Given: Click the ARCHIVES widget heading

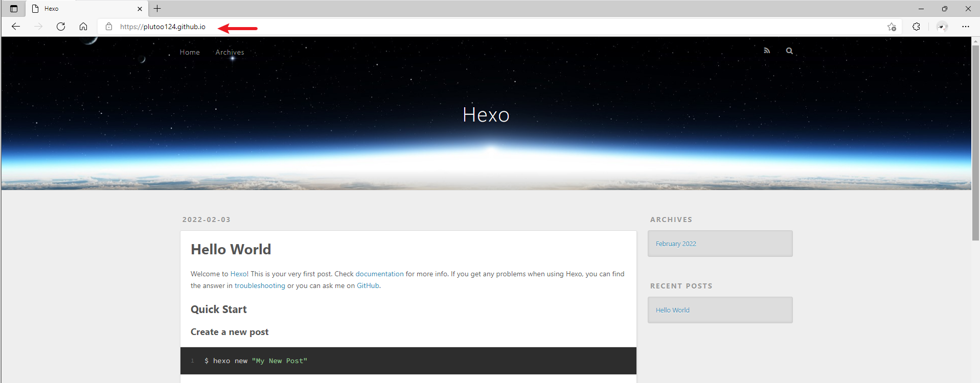Looking at the screenshot, I should (x=671, y=220).
